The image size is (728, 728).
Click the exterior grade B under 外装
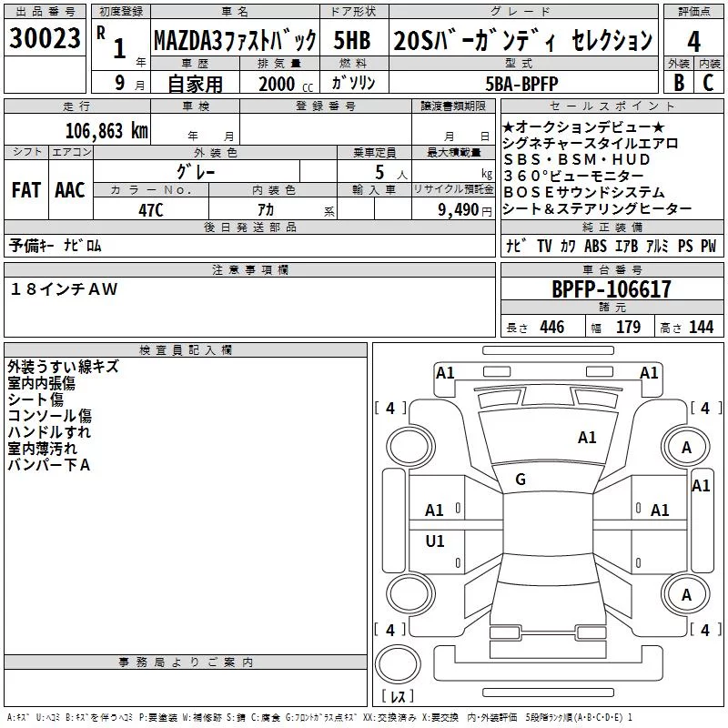click(x=679, y=83)
